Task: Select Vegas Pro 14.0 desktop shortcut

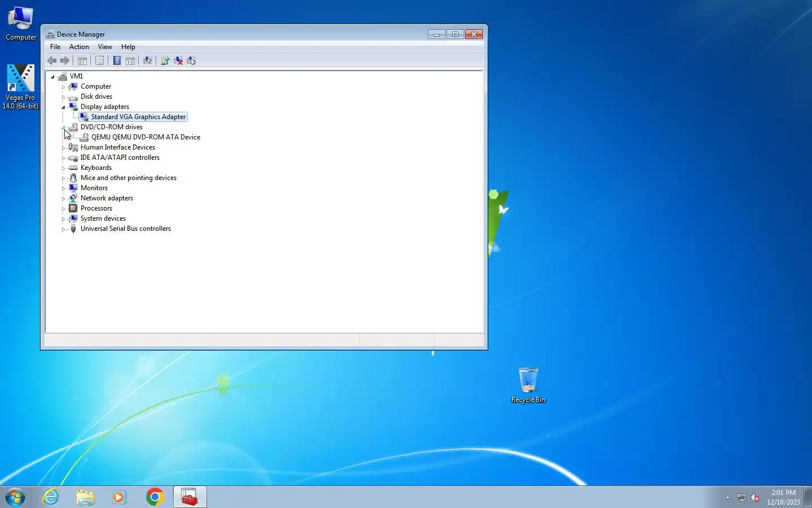Action: 20,86
